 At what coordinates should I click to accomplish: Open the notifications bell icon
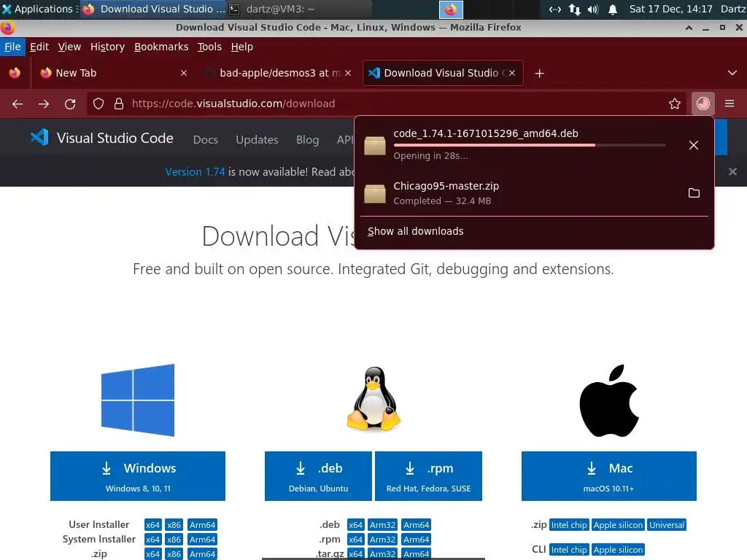(613, 9)
